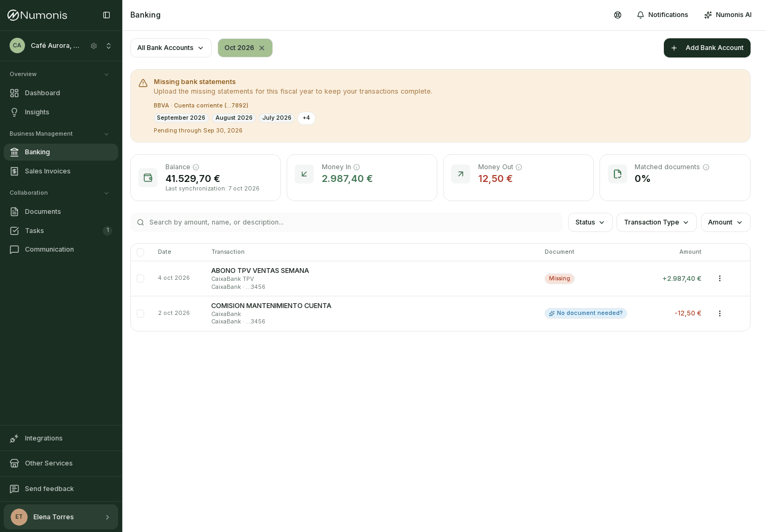Viewport: 766px width, 532px height.
Task: Focus the transaction search field
Action: 346,222
